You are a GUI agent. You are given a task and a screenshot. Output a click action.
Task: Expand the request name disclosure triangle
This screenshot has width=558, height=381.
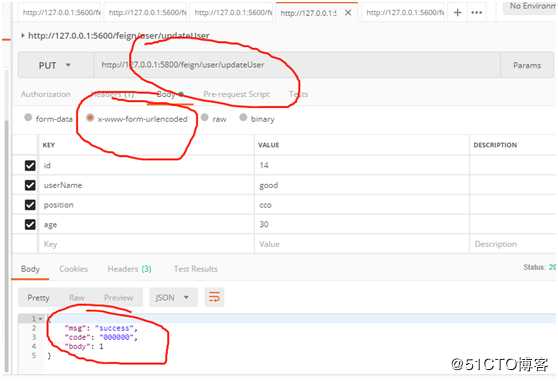[x=23, y=35]
